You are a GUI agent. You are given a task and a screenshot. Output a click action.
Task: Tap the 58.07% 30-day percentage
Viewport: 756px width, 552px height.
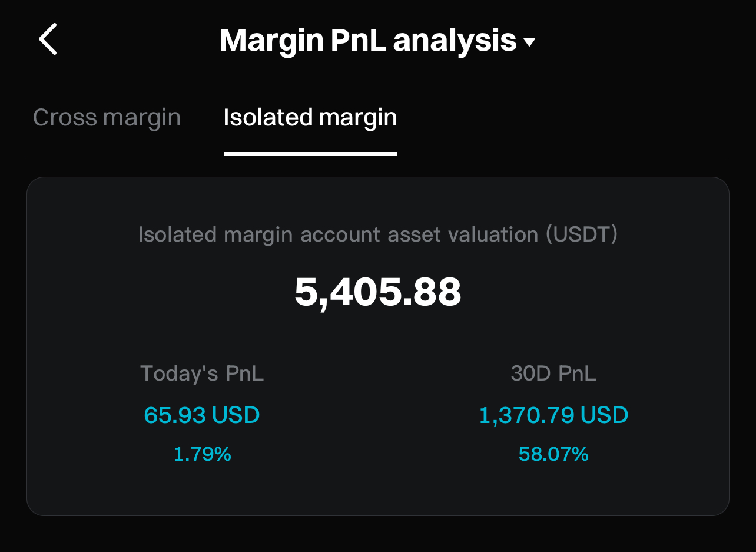coord(553,454)
